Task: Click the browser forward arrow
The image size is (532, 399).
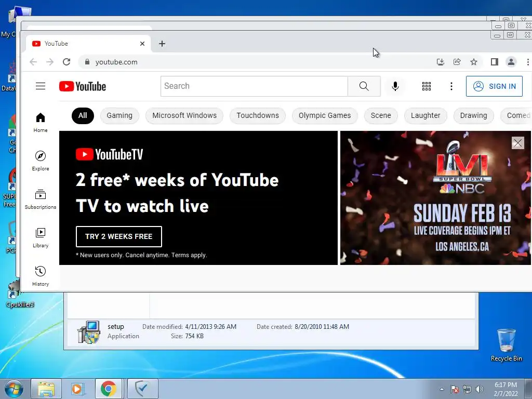Action: point(50,62)
